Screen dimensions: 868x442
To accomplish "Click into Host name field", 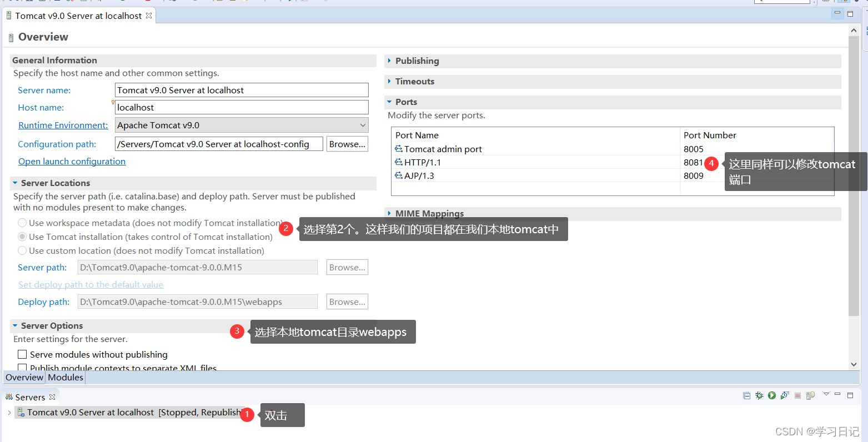I will pyautogui.click(x=242, y=107).
